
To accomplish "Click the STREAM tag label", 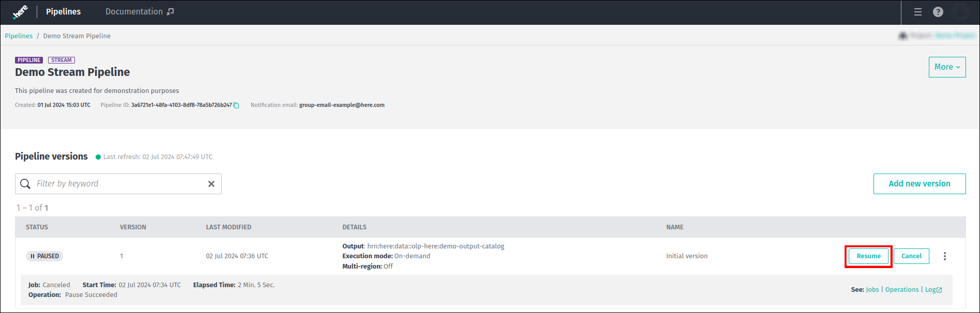I will coord(62,60).
